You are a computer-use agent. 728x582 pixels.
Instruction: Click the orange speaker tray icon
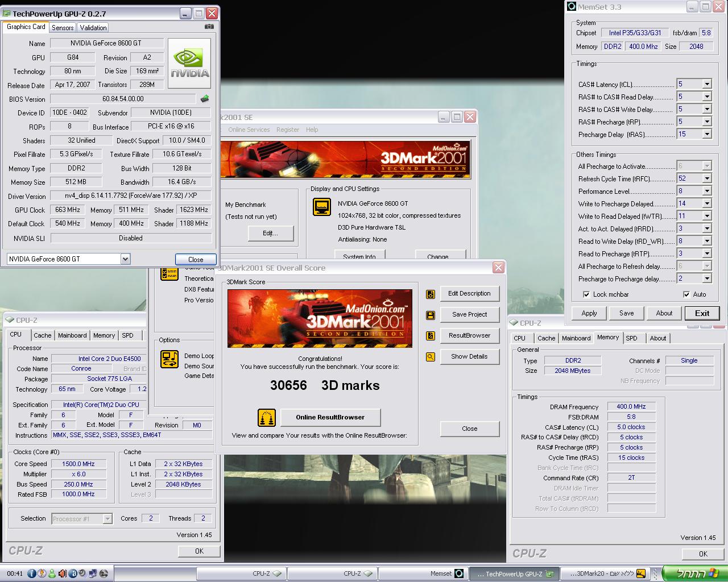point(63,573)
